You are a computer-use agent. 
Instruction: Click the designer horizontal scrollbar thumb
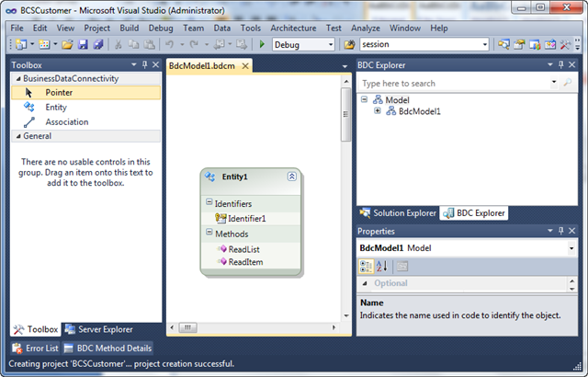187,327
